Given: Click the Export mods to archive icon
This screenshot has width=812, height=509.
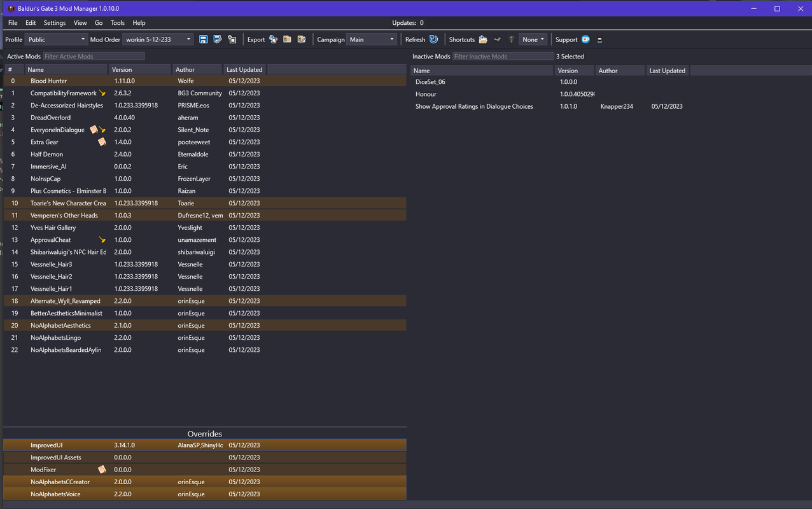Looking at the screenshot, I should (x=287, y=39).
